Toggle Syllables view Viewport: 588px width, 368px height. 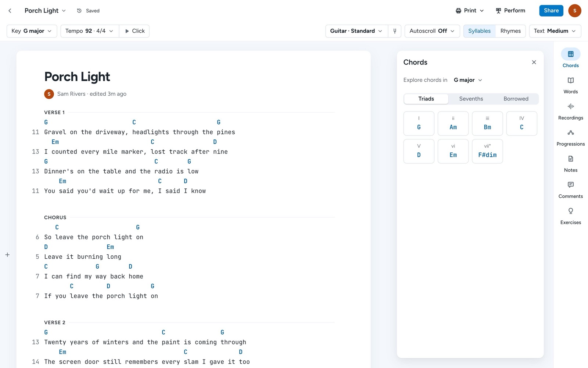click(479, 31)
